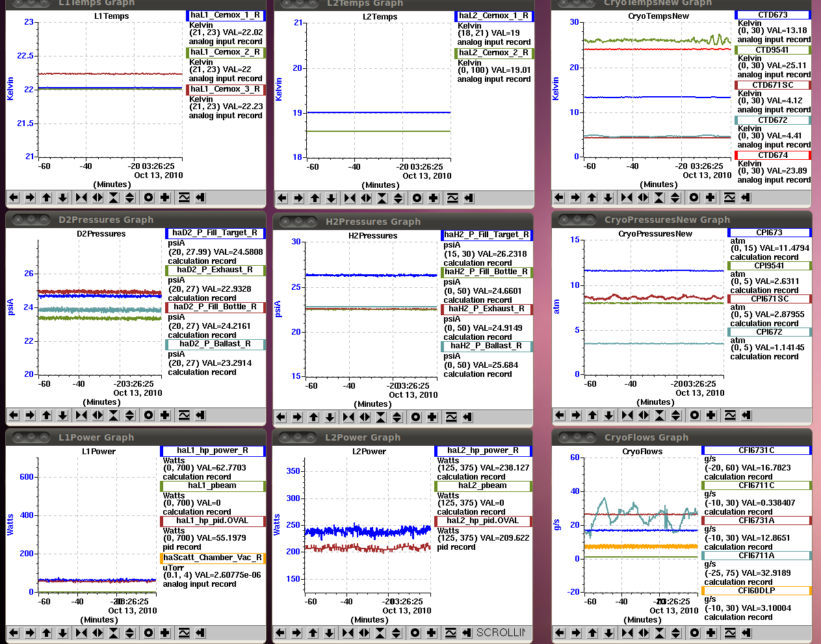This screenshot has width=821, height=644.
Task: Zoom in vertically on L2Power graph
Action: point(380,633)
